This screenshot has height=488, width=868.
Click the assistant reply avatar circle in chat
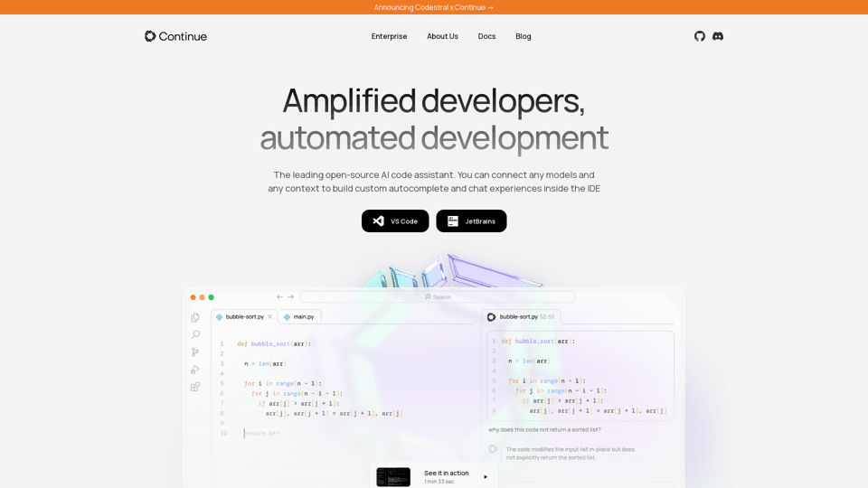[x=493, y=449]
